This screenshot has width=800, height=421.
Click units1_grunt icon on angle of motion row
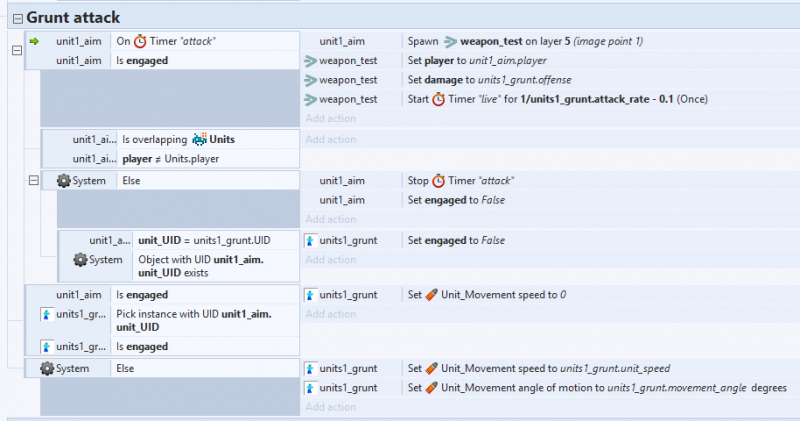[310, 388]
